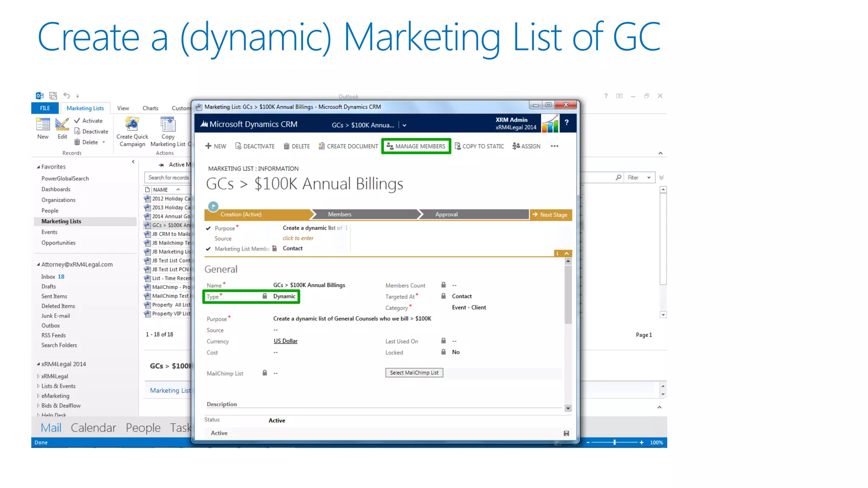This screenshot has width=868, height=488.
Task: Adjust the zoom slider in status bar
Action: click(x=615, y=442)
